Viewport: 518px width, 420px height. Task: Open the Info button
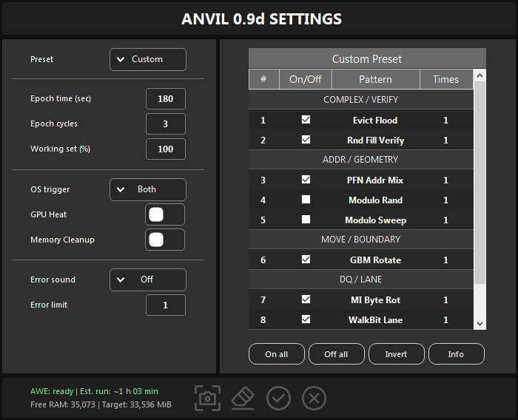pyautogui.click(x=457, y=354)
